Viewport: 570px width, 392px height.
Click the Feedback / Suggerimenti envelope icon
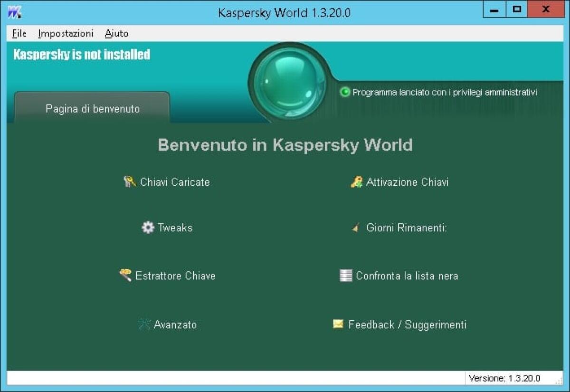[338, 325]
